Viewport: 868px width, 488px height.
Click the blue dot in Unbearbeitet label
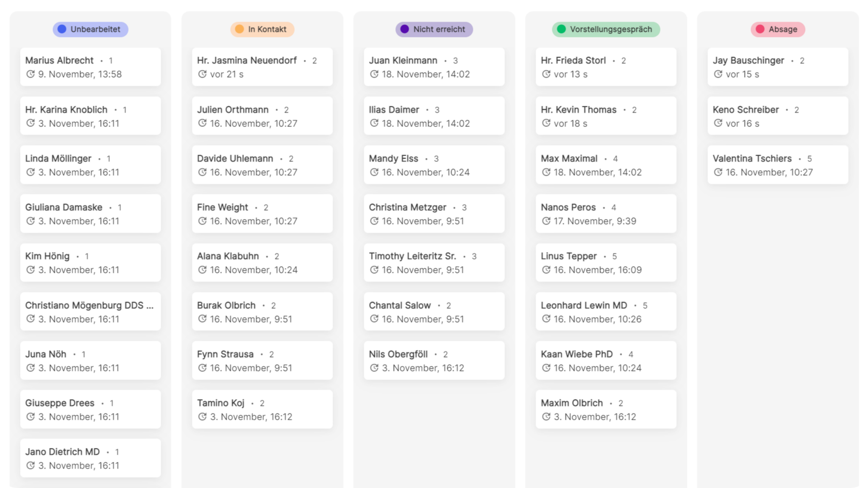click(62, 29)
